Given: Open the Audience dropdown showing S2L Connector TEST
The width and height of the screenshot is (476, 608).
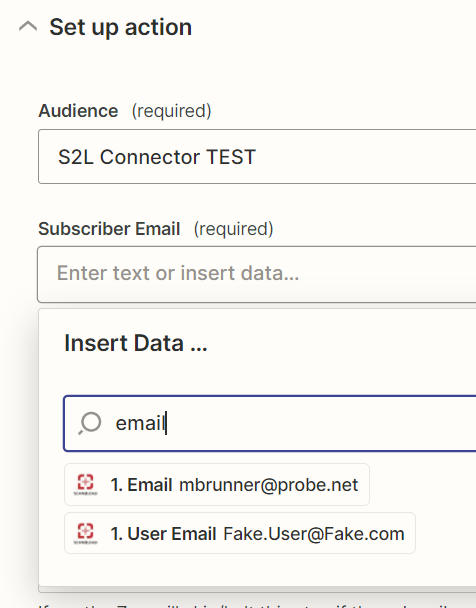Looking at the screenshot, I should click(x=257, y=157).
